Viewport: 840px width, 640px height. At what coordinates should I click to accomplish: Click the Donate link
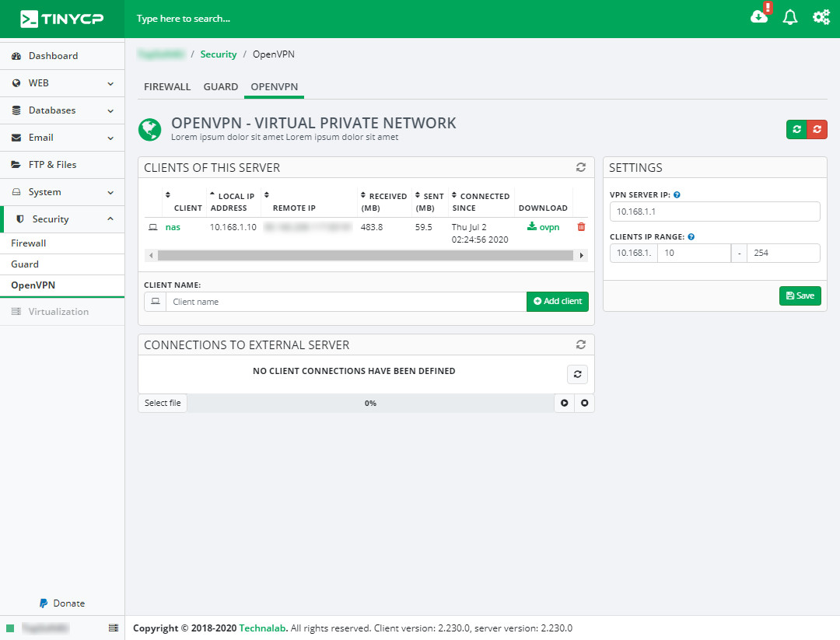(62, 603)
